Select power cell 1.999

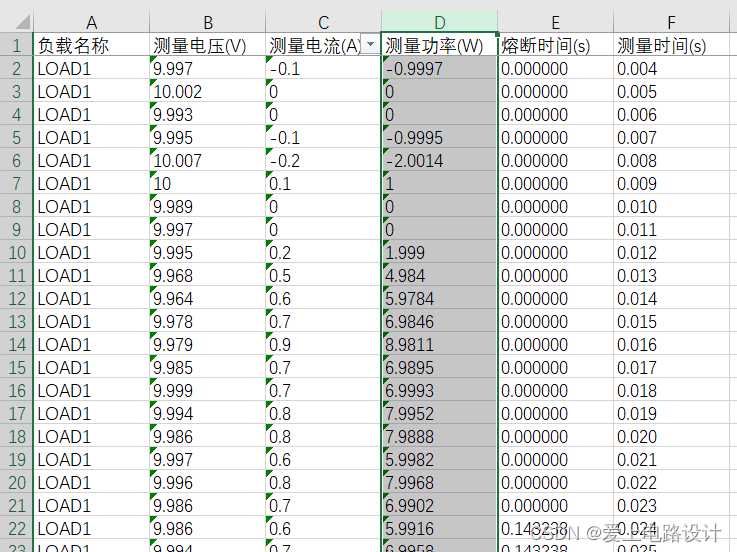click(x=439, y=252)
